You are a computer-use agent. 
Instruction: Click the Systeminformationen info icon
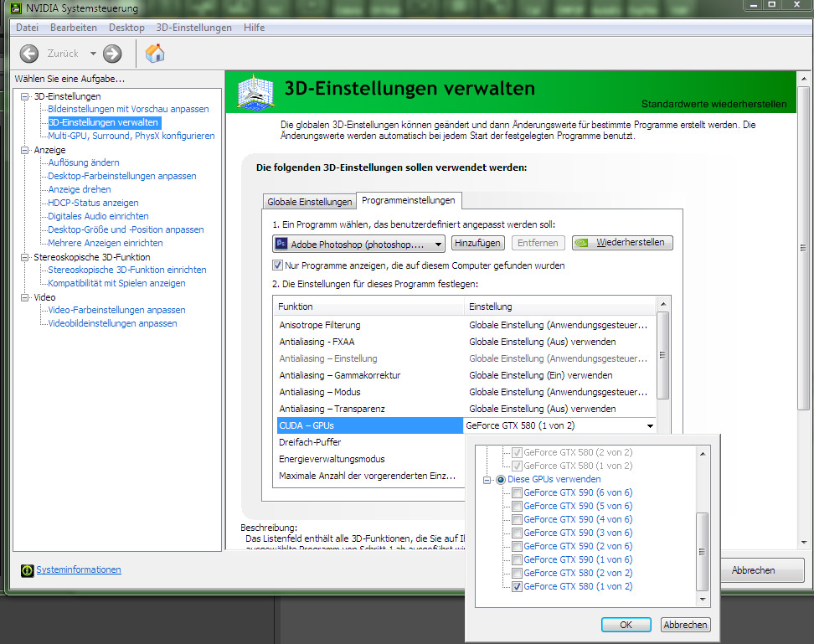pos(27,570)
